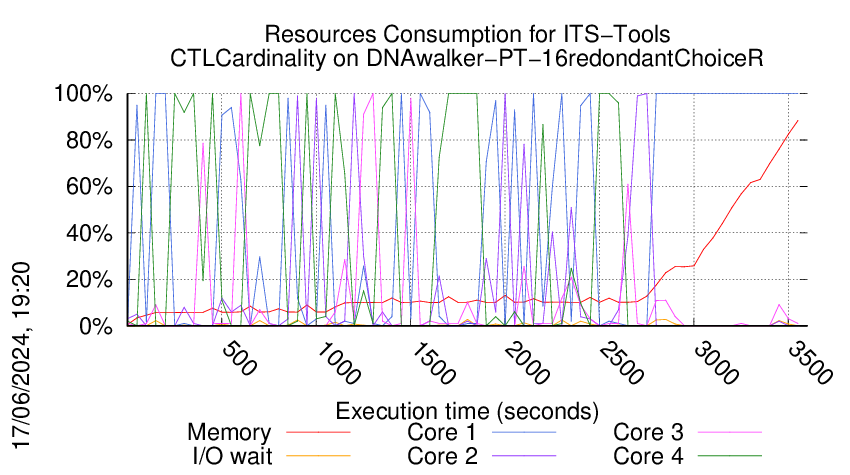Click the Memory legend label

click(229, 433)
